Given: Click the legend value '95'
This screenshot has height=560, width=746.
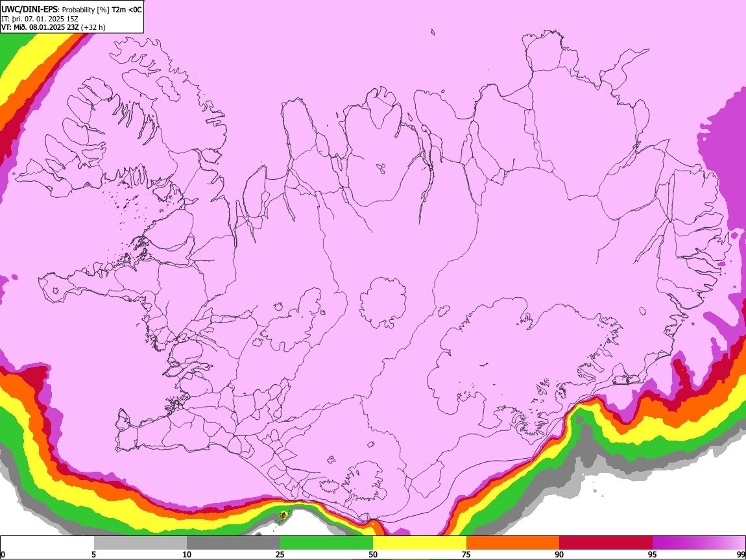Looking at the screenshot, I should tap(653, 554).
